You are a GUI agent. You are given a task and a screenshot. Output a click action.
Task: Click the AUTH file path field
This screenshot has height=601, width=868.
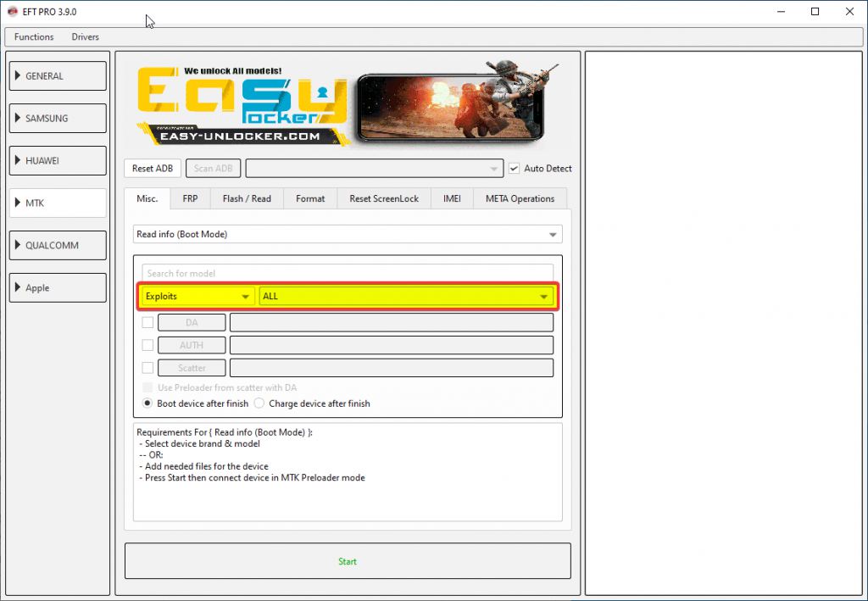[392, 345]
